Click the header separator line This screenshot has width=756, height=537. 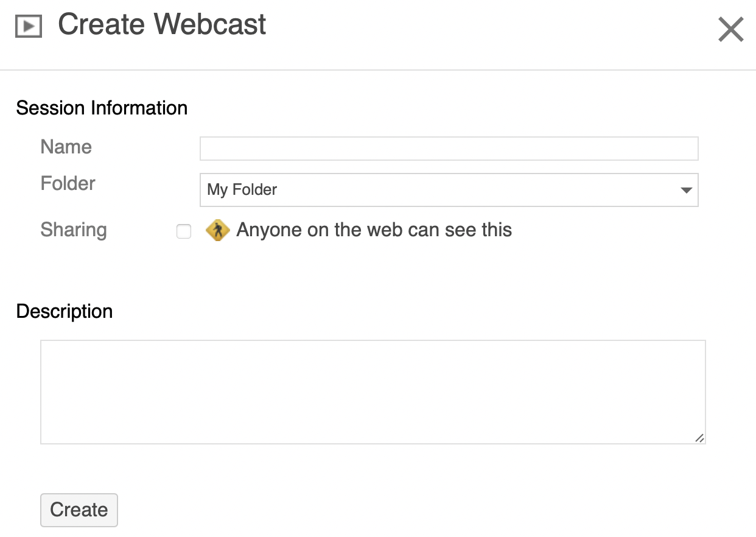point(377,70)
